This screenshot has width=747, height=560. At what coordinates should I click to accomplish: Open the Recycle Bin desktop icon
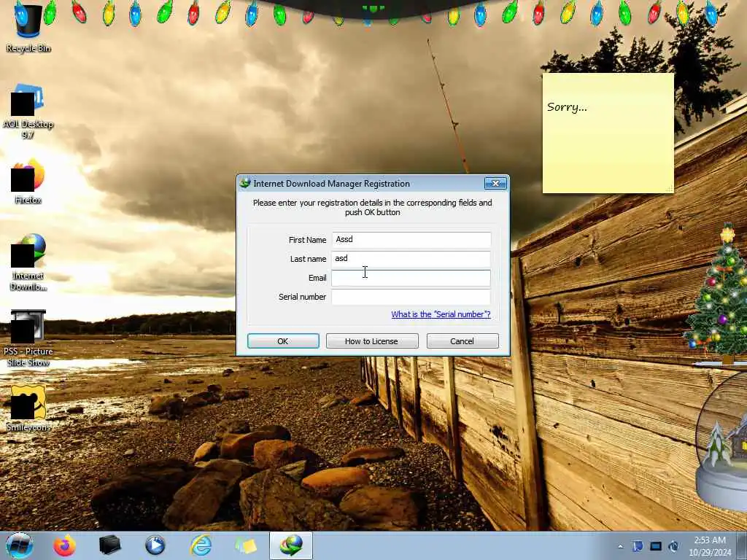tap(28, 28)
